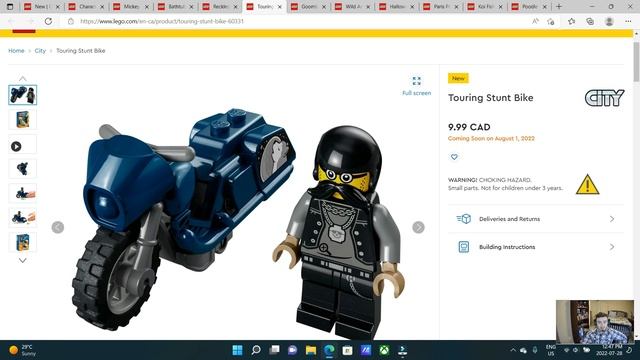
Task: View site information lock icon
Action: click(71, 21)
